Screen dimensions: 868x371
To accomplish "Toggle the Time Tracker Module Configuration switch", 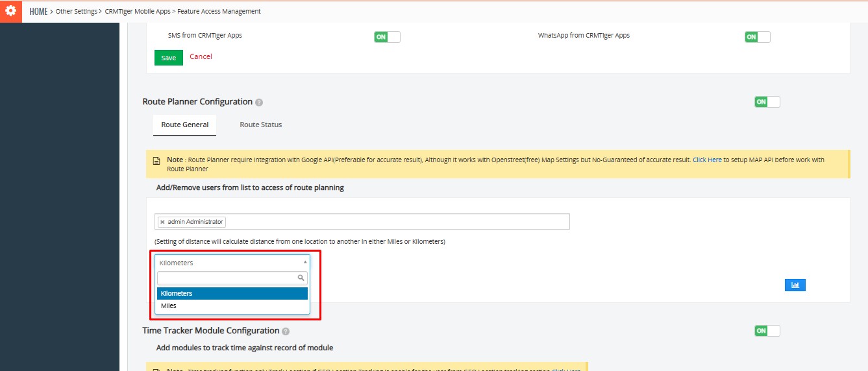I will pyautogui.click(x=767, y=331).
